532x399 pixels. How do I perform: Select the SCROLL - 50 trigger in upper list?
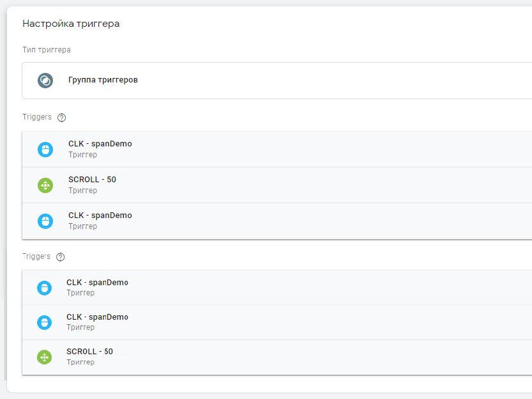tap(92, 180)
